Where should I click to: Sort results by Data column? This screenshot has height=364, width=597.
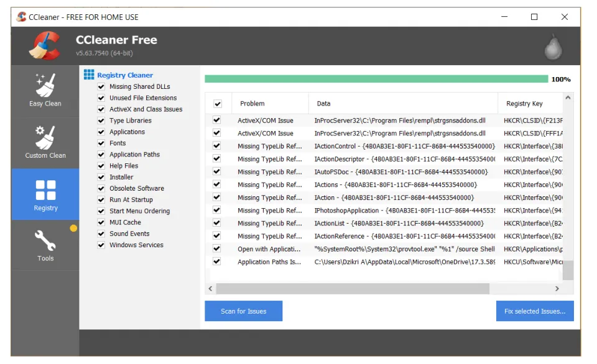click(x=403, y=104)
